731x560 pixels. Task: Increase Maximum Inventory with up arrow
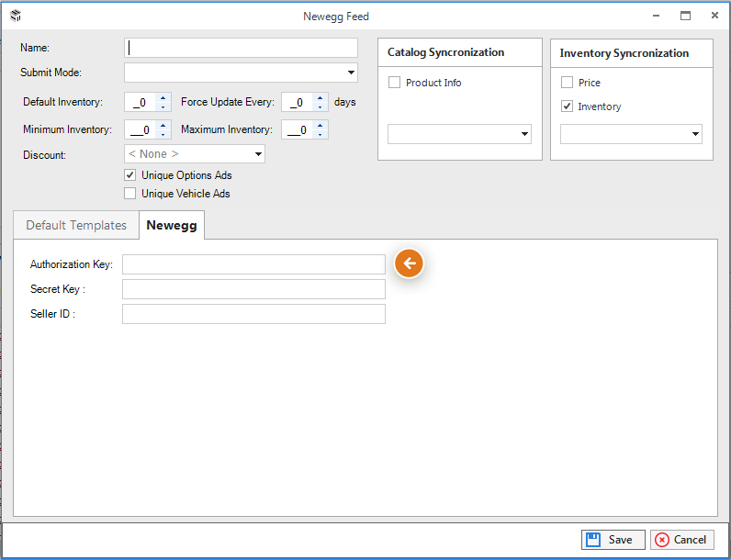pos(321,125)
